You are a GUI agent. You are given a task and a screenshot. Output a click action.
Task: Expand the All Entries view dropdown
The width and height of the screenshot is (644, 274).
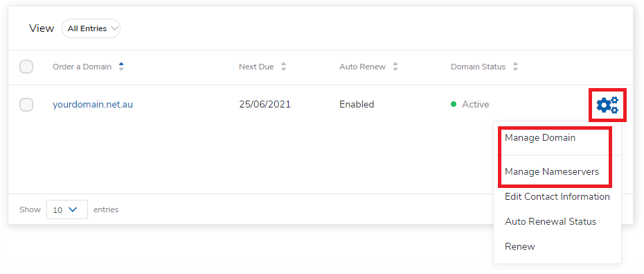pos(91,28)
